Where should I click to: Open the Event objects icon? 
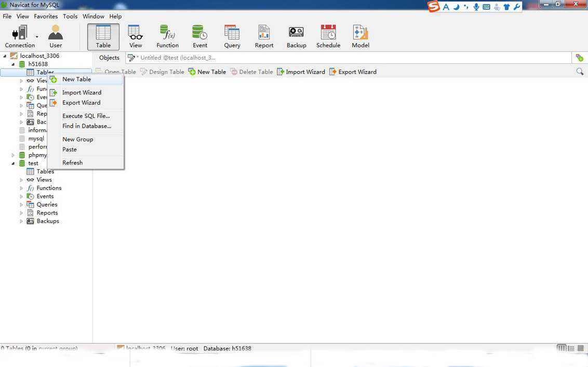pyautogui.click(x=200, y=36)
